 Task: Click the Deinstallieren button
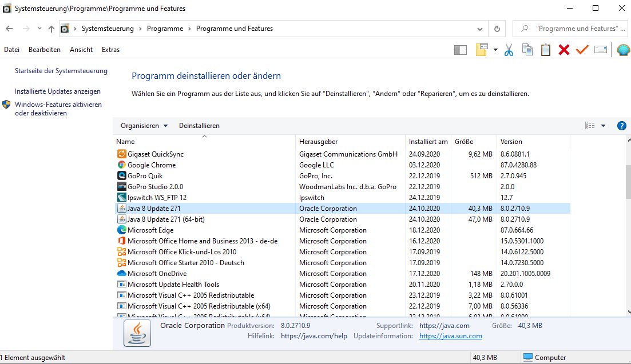pos(199,126)
